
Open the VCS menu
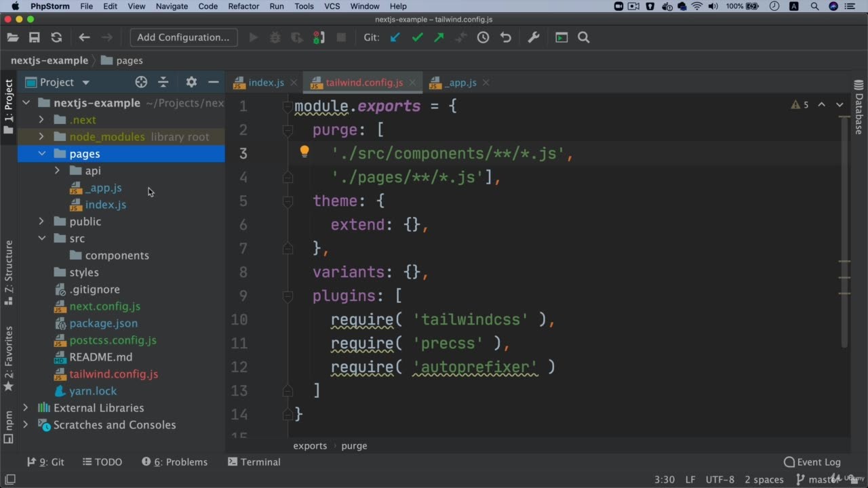332,6
